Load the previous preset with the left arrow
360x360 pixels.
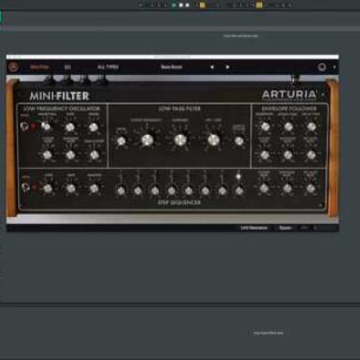pos(212,67)
